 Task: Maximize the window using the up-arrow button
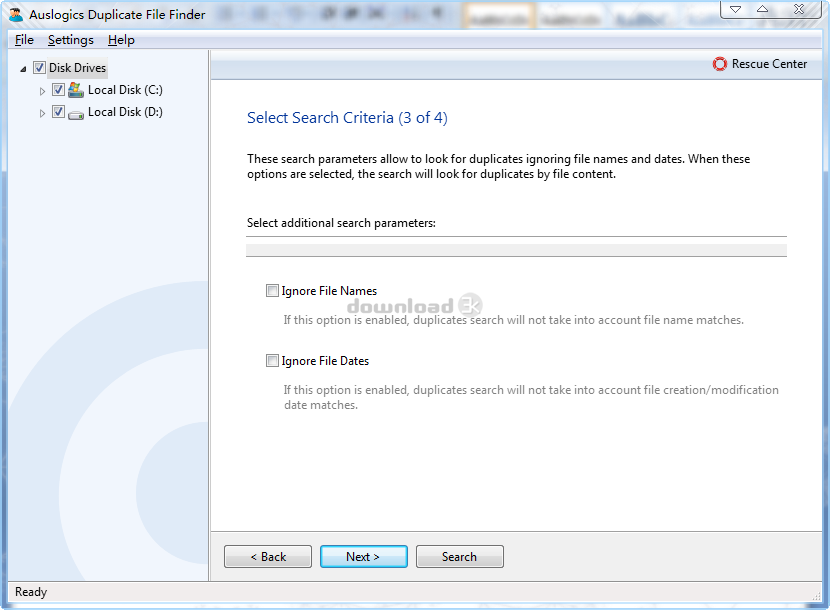[x=762, y=9]
